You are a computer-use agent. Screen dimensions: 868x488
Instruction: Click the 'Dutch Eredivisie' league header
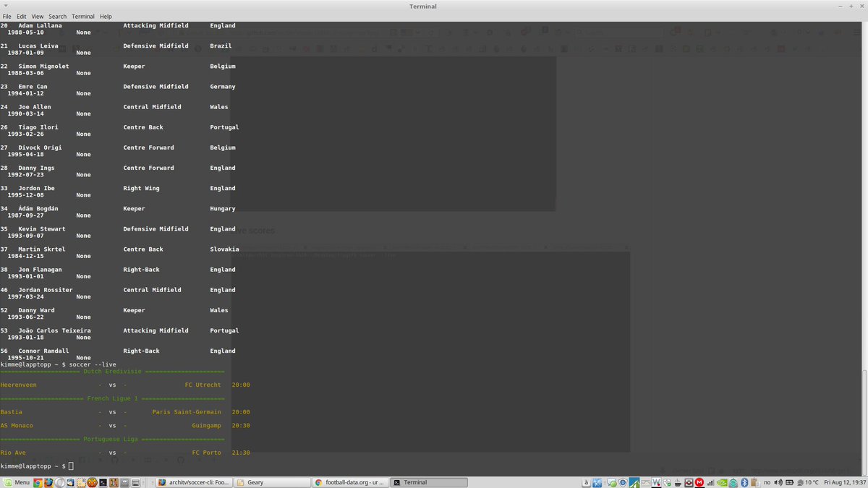tap(113, 371)
